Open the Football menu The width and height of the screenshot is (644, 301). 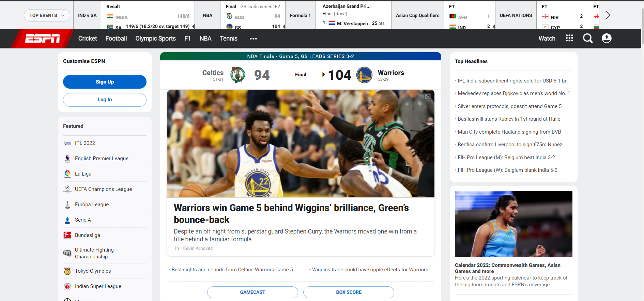click(x=116, y=39)
